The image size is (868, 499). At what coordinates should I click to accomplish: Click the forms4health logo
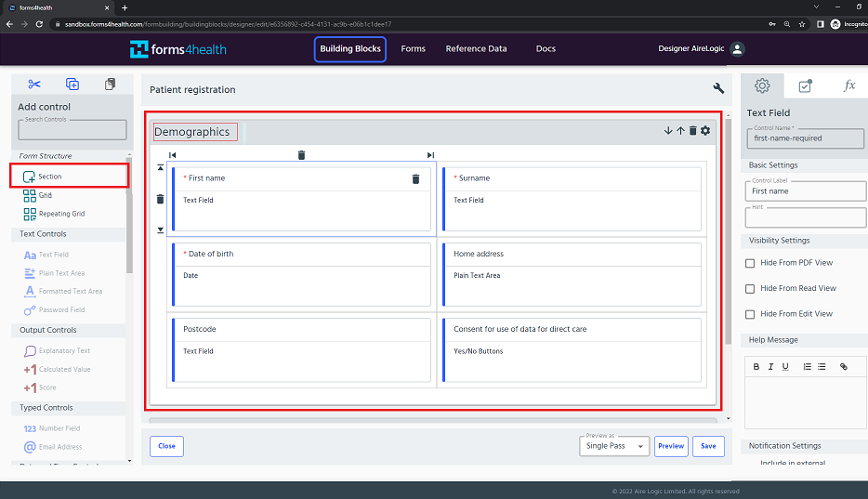click(x=178, y=49)
